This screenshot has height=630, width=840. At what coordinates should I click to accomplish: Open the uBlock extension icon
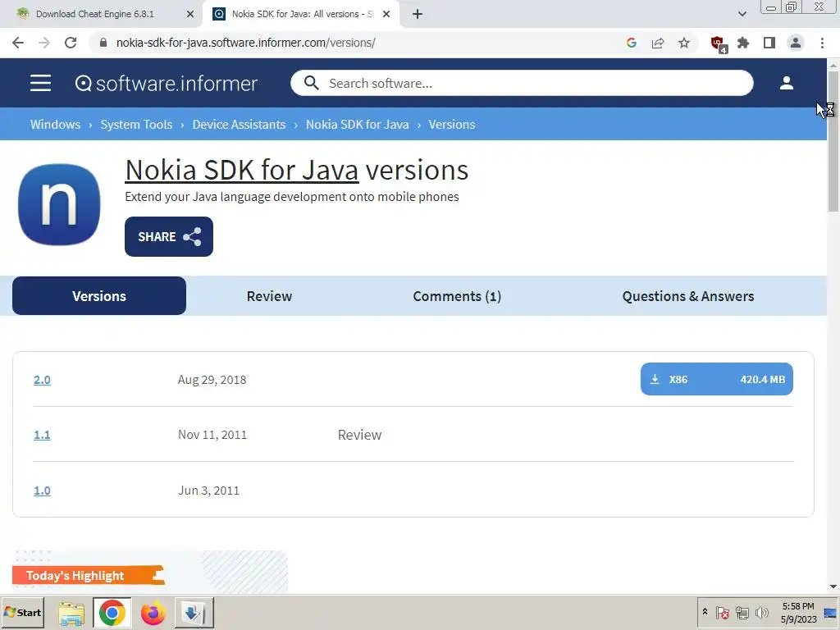[x=718, y=44]
